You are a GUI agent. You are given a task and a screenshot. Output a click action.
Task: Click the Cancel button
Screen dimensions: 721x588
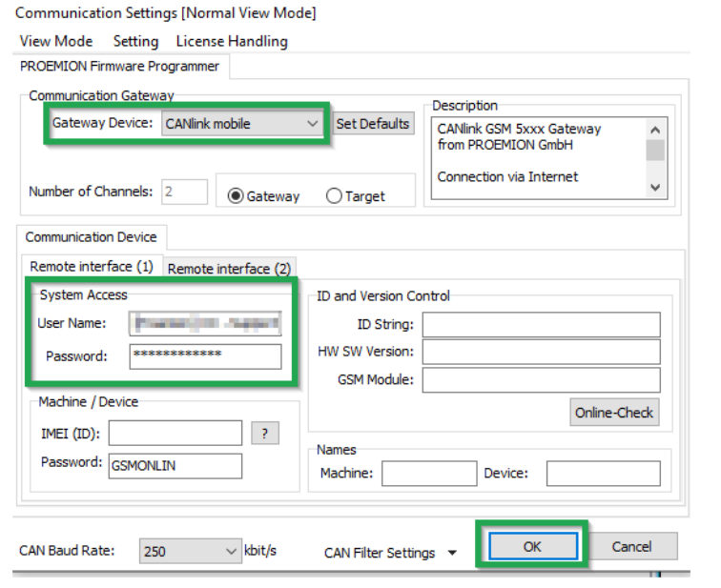(x=630, y=547)
